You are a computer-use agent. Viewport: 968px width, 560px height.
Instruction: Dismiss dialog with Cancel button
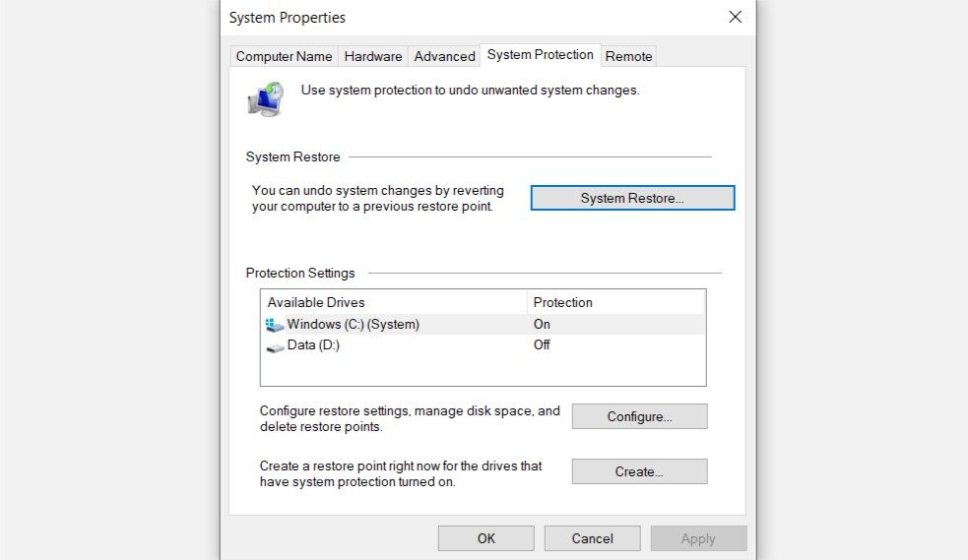[592, 538]
